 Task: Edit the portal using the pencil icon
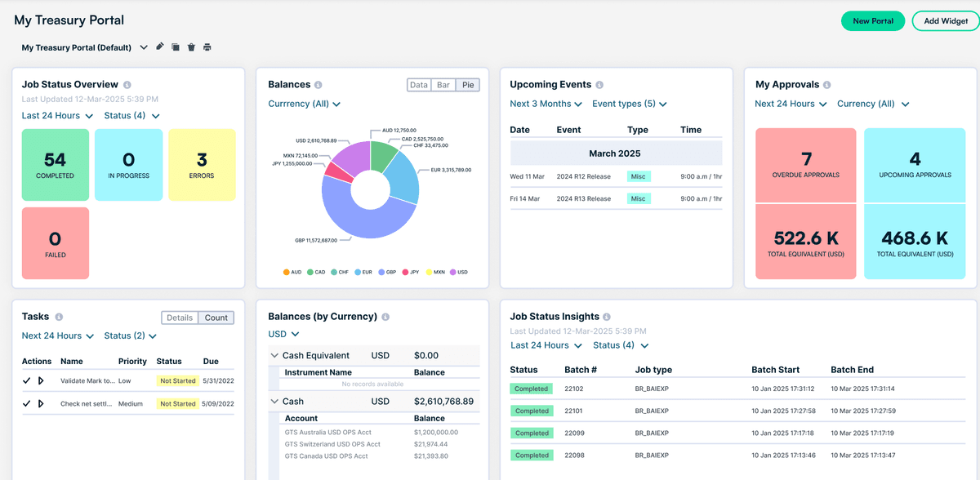(159, 47)
